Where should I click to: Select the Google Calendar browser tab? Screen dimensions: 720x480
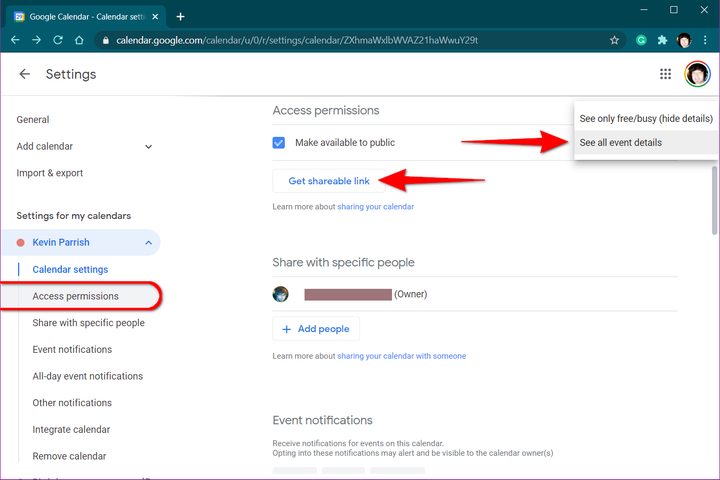point(86,17)
